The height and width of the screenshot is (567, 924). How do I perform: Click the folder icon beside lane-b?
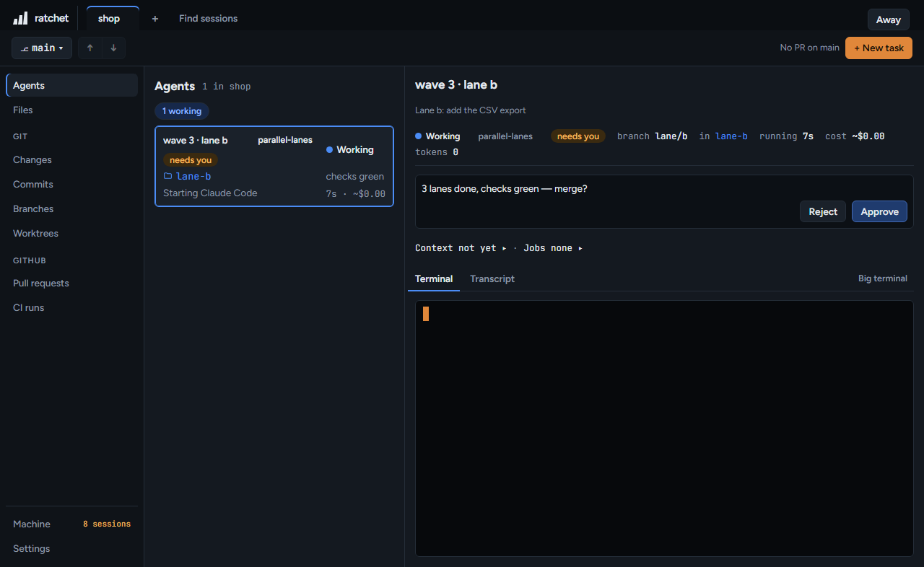click(x=167, y=176)
